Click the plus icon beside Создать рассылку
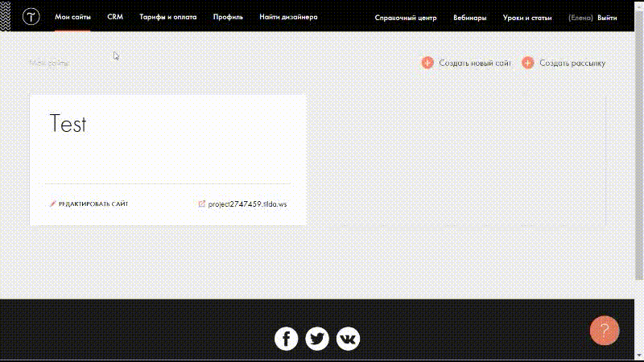644x362 pixels. pyautogui.click(x=528, y=63)
